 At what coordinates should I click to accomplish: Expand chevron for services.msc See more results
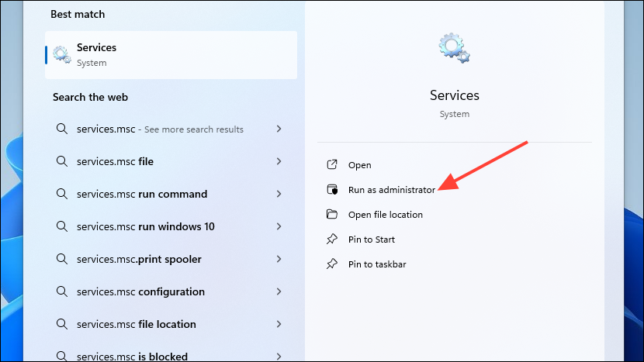(279, 129)
